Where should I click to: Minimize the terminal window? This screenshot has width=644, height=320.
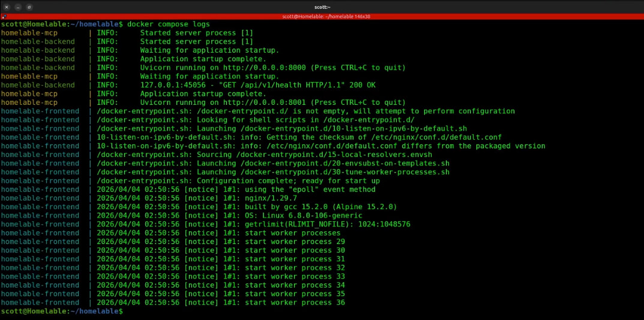click(18, 7)
